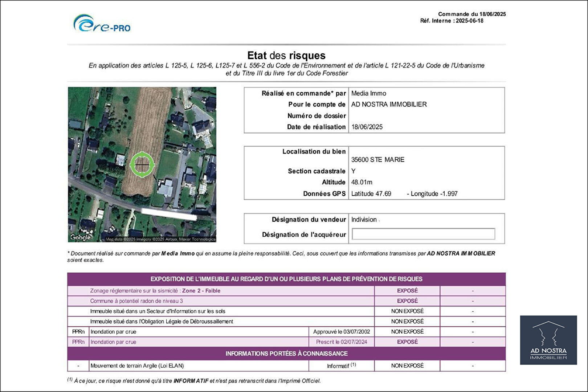The width and height of the screenshot is (588, 392).
Task: Focus the Désignation de l'acquéreur input field
Action: tap(423, 234)
